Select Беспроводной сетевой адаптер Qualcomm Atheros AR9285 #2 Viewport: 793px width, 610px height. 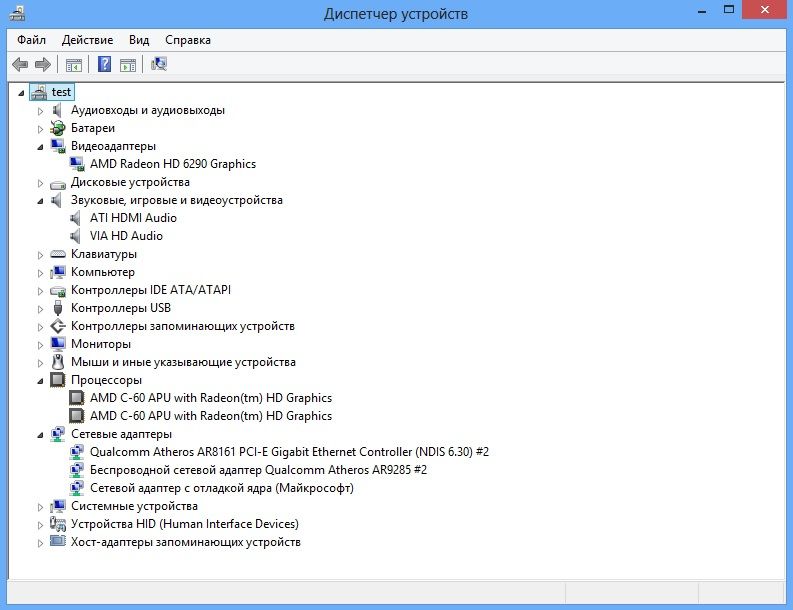[x=258, y=470]
